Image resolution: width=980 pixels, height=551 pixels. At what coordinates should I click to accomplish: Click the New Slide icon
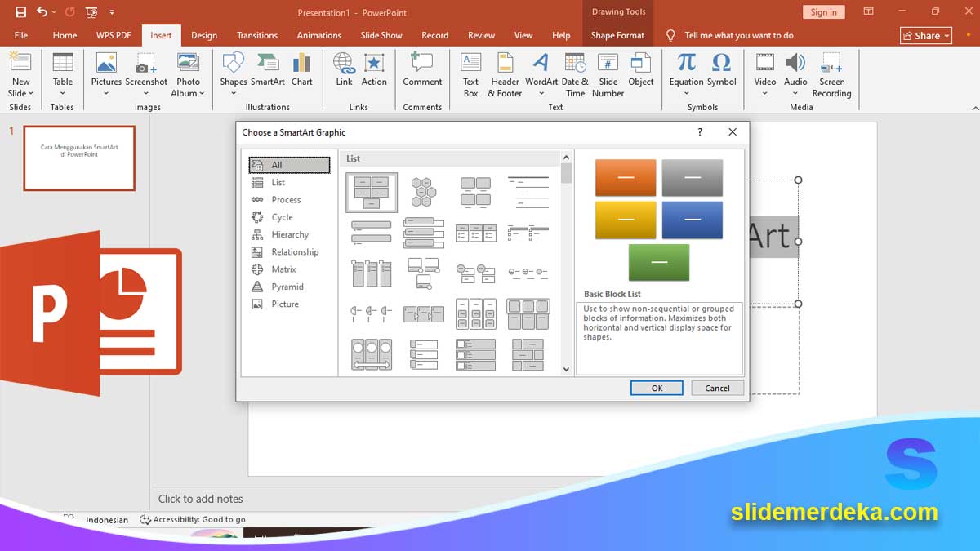point(20,64)
